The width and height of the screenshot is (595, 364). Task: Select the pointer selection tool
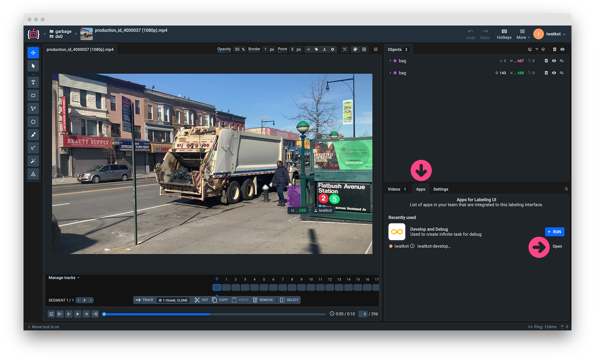click(x=33, y=66)
